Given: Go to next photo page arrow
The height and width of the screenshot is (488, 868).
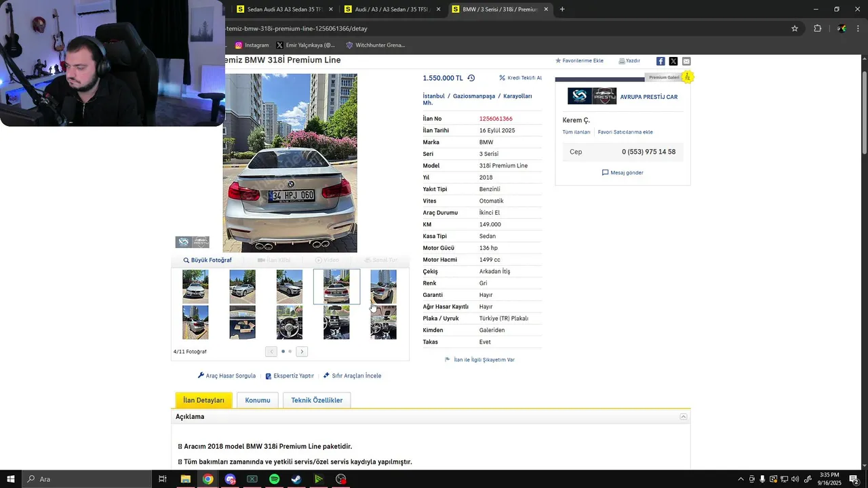Looking at the screenshot, I should tap(302, 351).
